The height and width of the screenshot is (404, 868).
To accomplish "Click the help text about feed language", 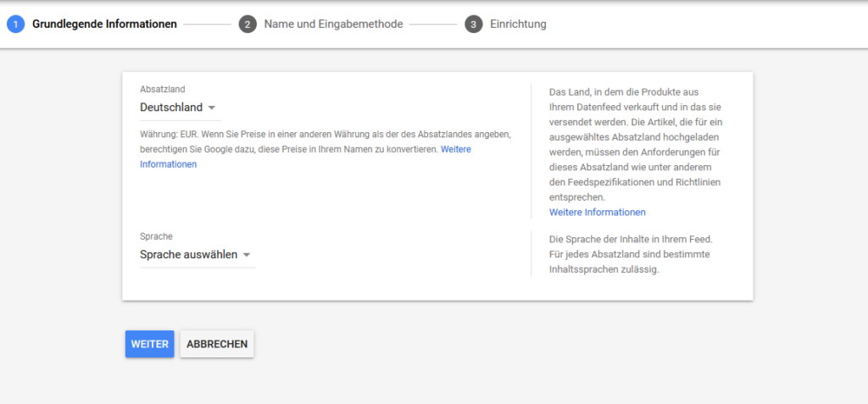I will 632,254.
